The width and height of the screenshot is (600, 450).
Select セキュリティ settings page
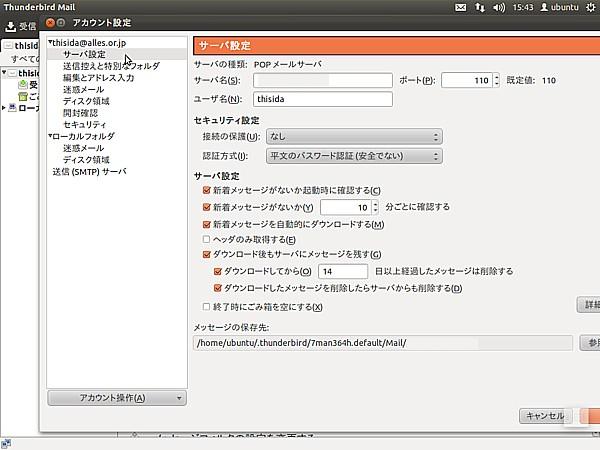[85, 124]
